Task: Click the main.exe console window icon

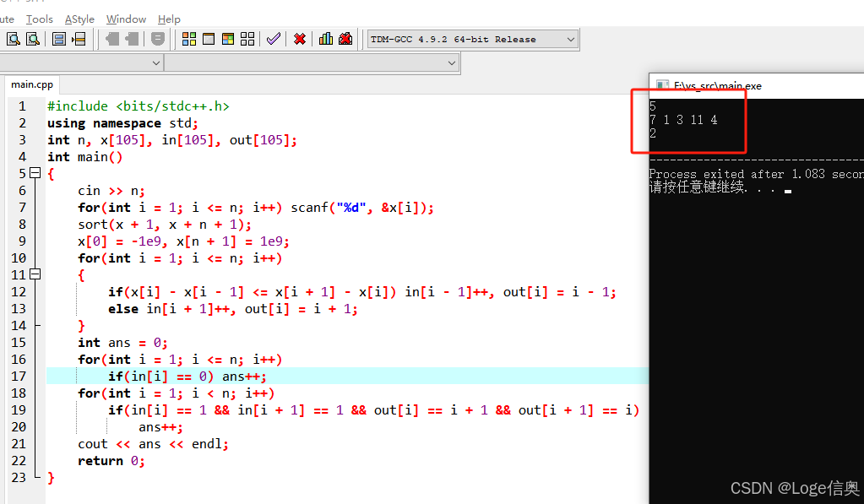Action: (662, 86)
